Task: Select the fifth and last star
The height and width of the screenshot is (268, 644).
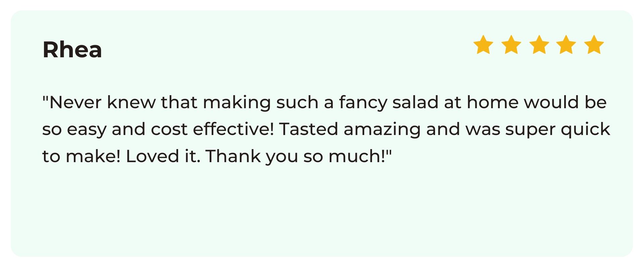Action: click(594, 45)
